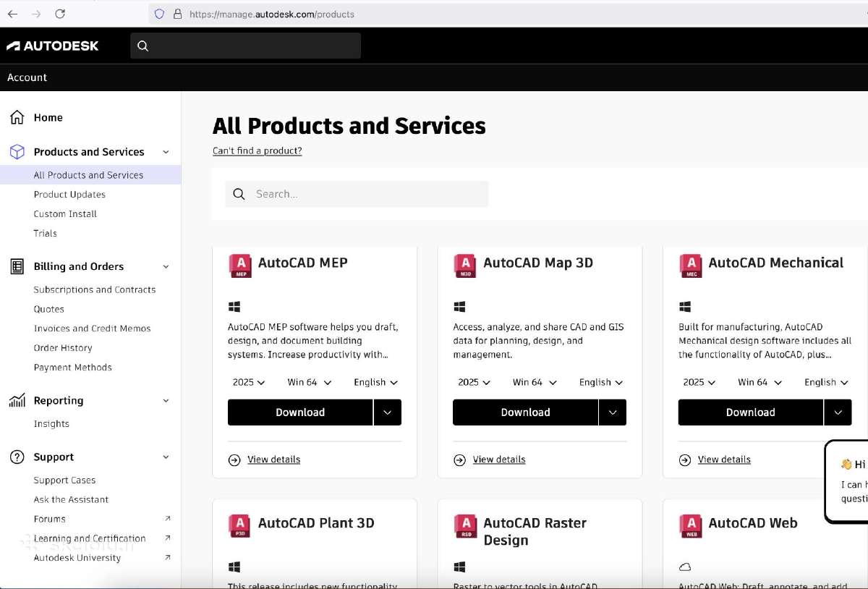This screenshot has width=868, height=589.
Task: View details for AutoCAD Map 3D
Action: pyautogui.click(x=499, y=460)
